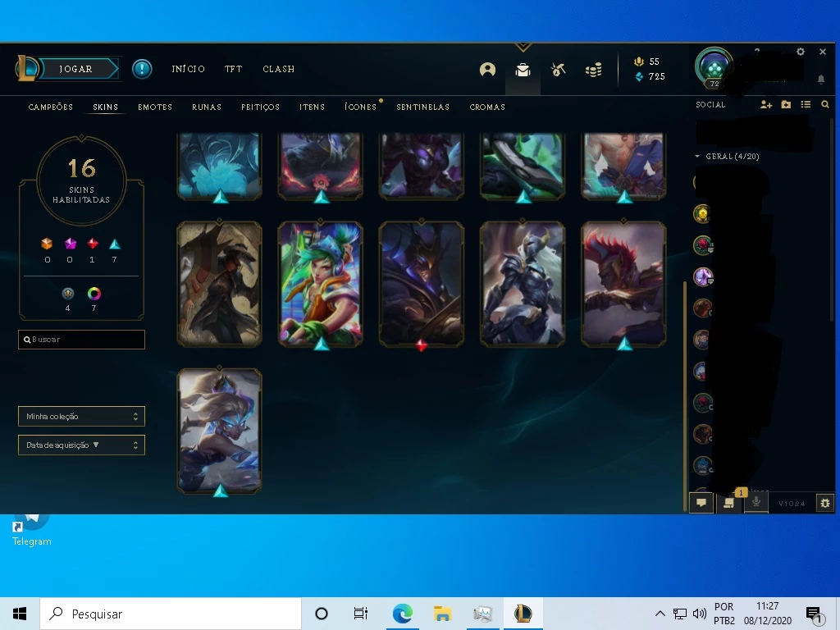Switch to ÍCONES collection tab
The height and width of the screenshot is (630, 840).
click(x=361, y=107)
